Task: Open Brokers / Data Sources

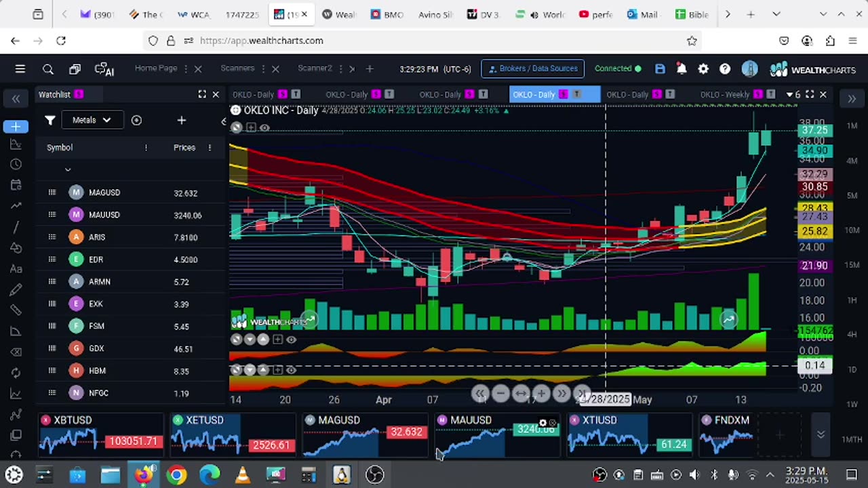Action: click(533, 68)
